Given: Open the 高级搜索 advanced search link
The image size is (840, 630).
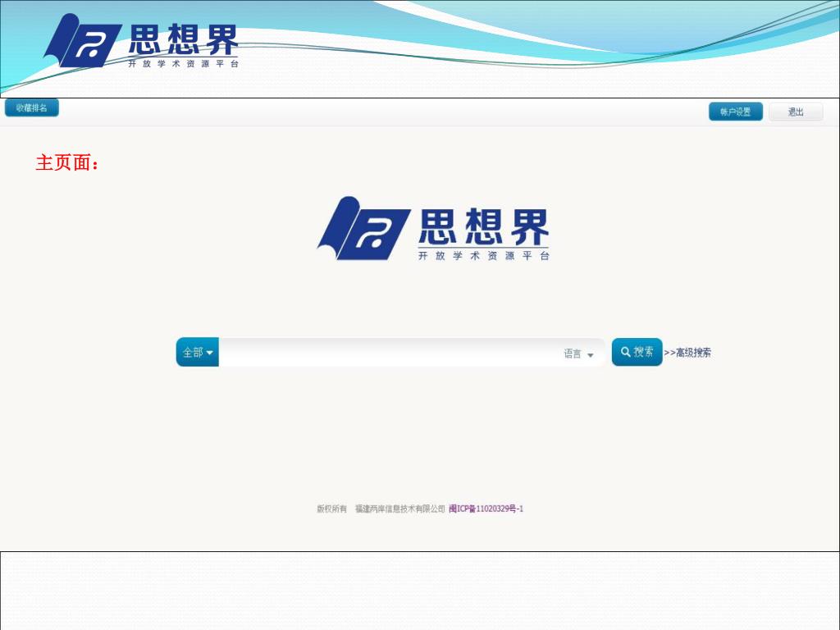Looking at the screenshot, I should point(687,353).
